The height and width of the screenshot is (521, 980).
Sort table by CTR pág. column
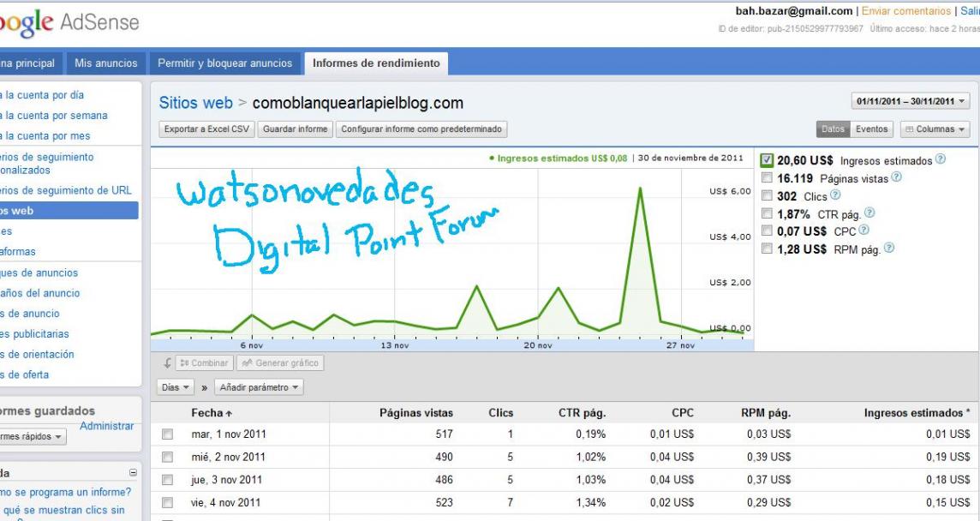click(x=582, y=413)
